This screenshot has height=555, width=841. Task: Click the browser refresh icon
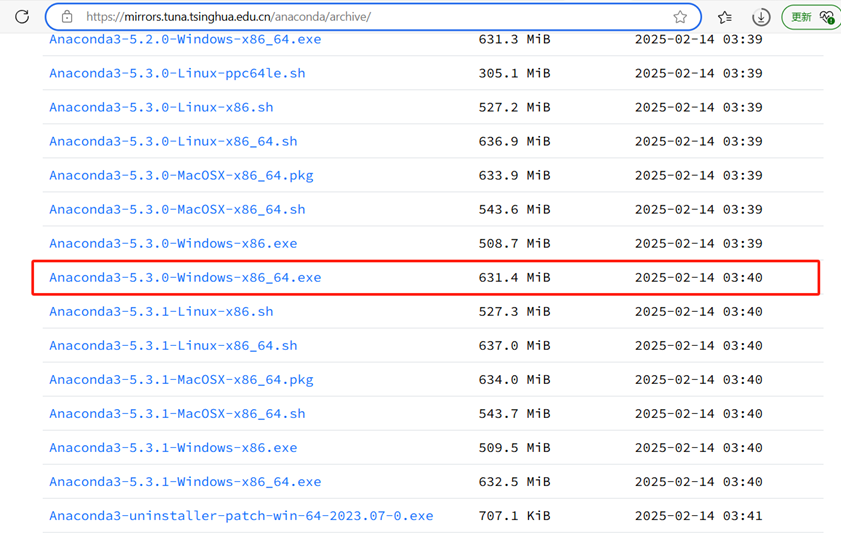click(22, 17)
